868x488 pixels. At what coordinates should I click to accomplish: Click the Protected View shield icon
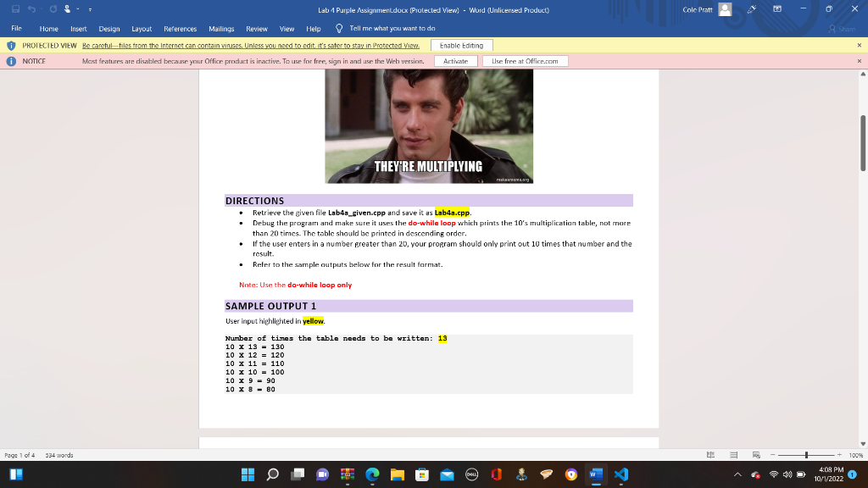pyautogui.click(x=11, y=46)
